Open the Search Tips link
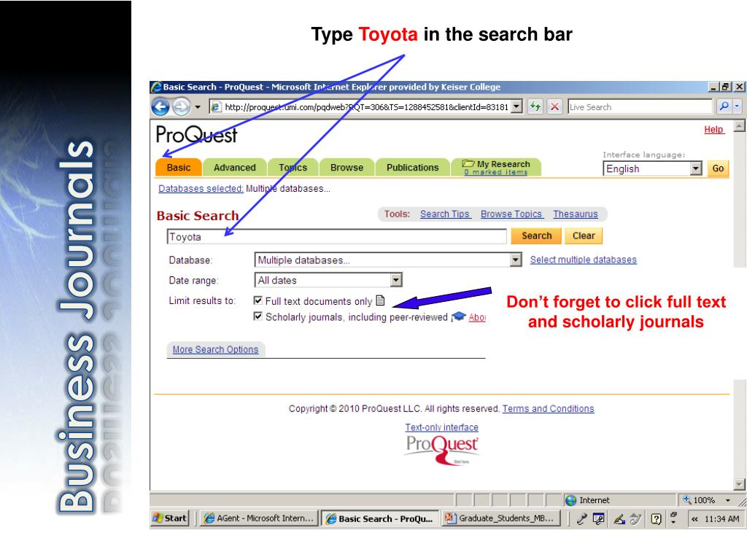 (x=445, y=214)
